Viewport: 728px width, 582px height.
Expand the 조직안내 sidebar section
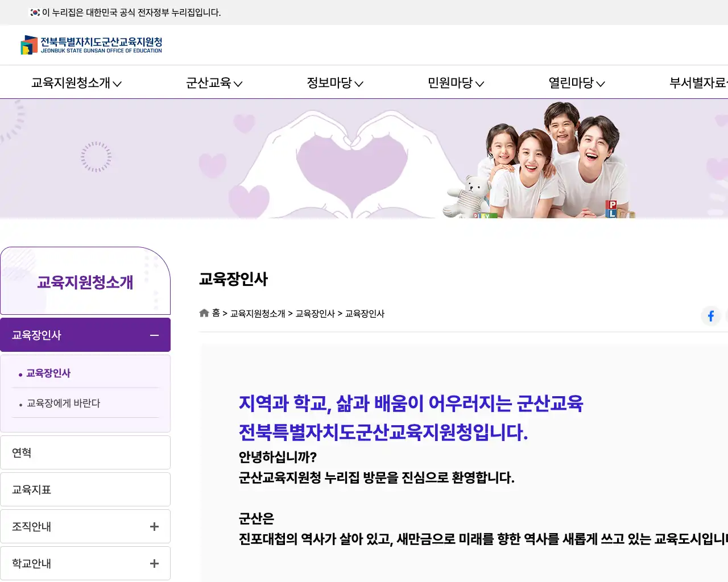pos(154,526)
